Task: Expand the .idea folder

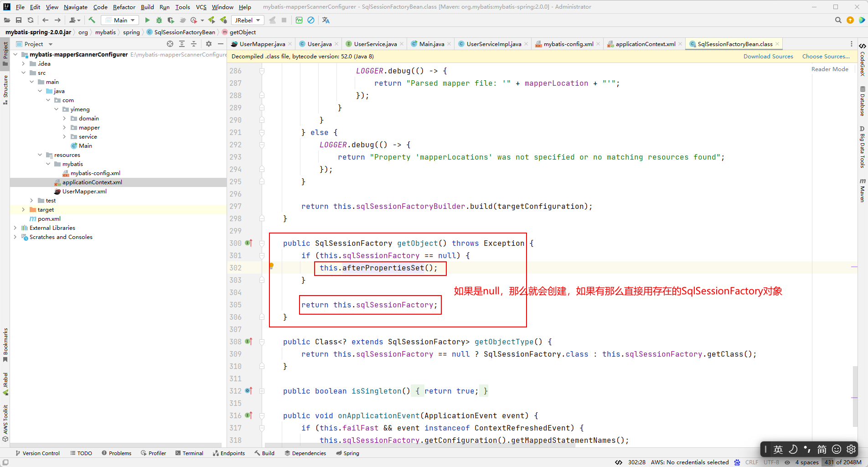Action: [x=23, y=64]
